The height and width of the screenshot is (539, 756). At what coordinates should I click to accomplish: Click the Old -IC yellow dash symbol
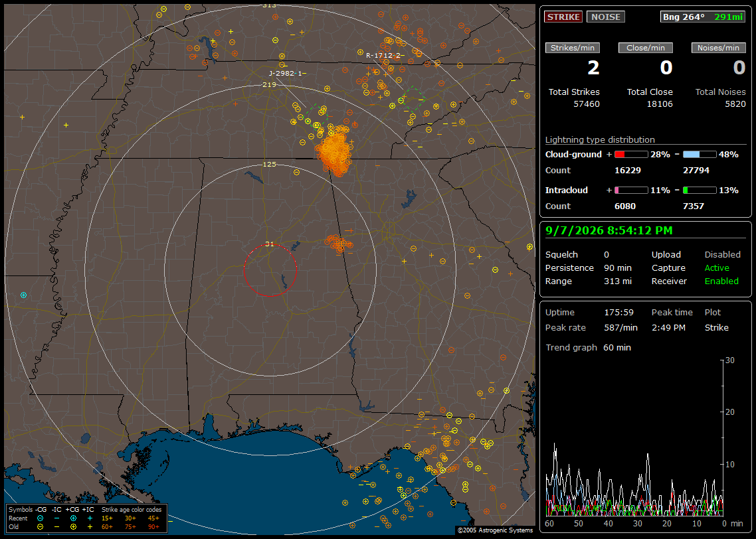coord(57,527)
